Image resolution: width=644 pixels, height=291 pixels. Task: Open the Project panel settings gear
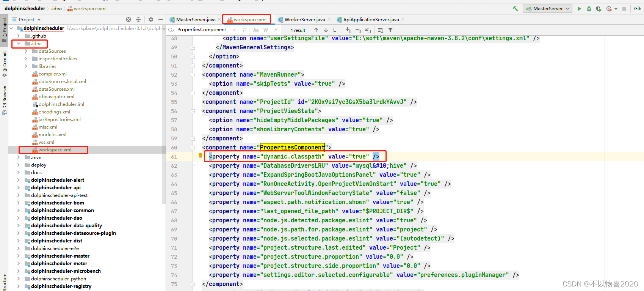pos(151,19)
